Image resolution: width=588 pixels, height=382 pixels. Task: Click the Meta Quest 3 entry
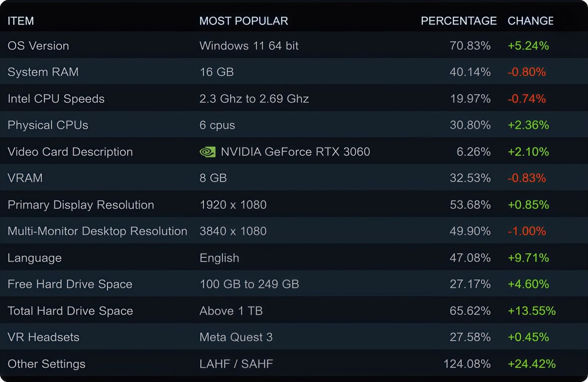[236, 337]
